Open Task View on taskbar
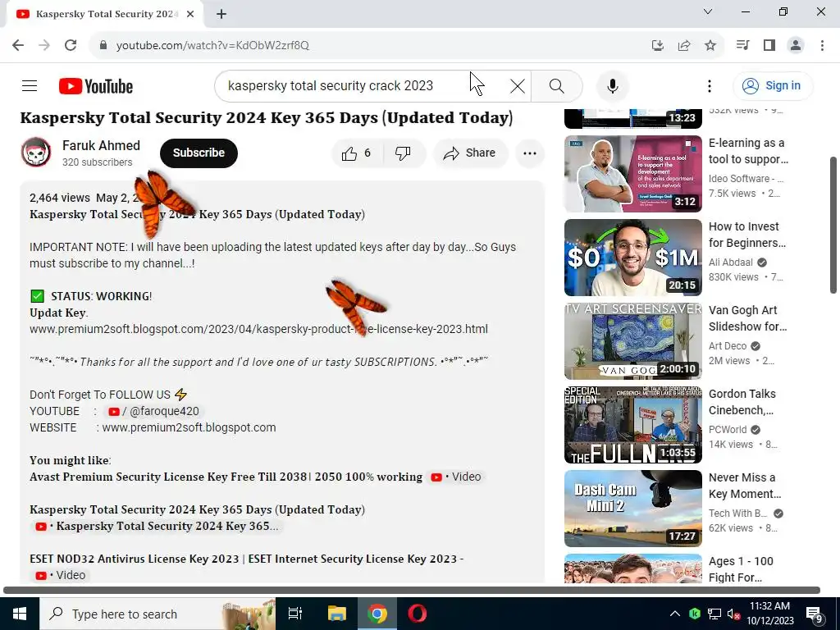This screenshot has height=630, width=840. (295, 614)
